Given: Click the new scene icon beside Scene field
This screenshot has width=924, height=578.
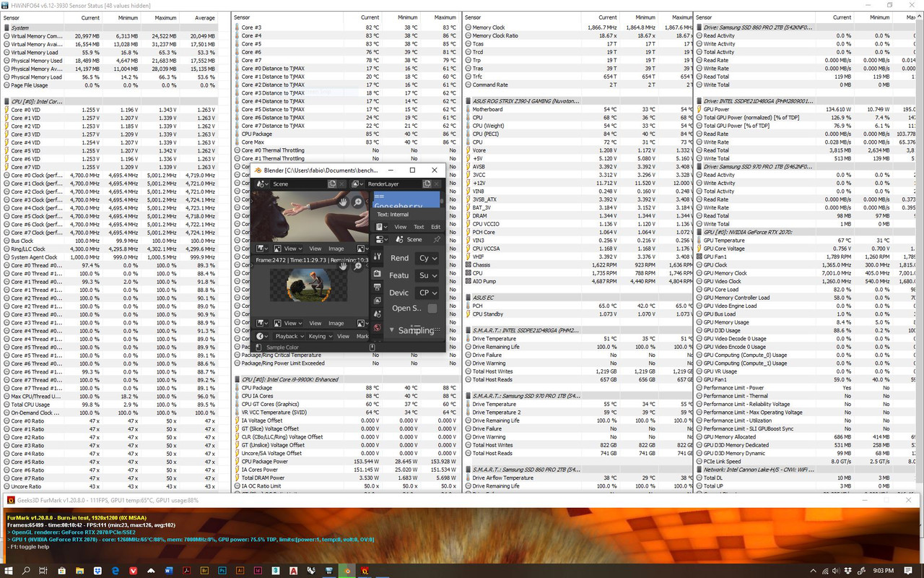Looking at the screenshot, I should [x=332, y=184].
